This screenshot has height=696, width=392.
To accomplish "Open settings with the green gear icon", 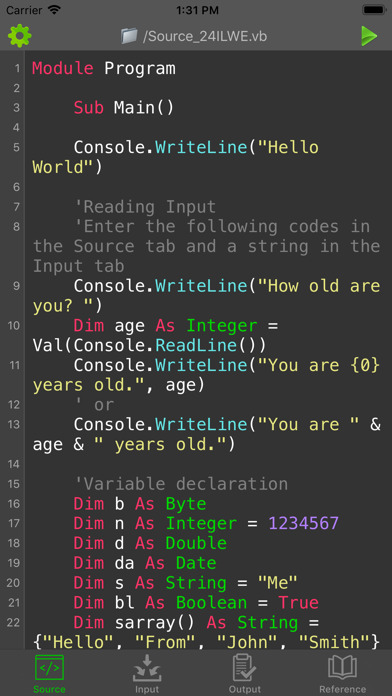I will click(x=20, y=36).
